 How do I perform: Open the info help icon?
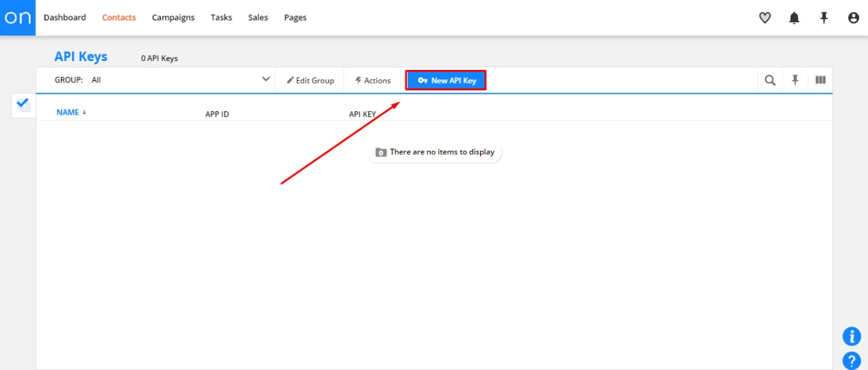[851, 336]
